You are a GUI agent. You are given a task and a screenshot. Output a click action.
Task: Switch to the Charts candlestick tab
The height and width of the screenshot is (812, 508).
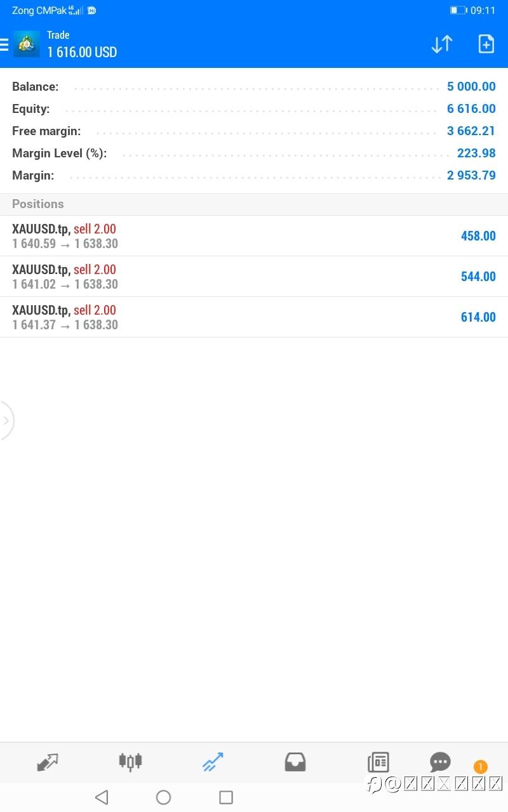click(130, 761)
